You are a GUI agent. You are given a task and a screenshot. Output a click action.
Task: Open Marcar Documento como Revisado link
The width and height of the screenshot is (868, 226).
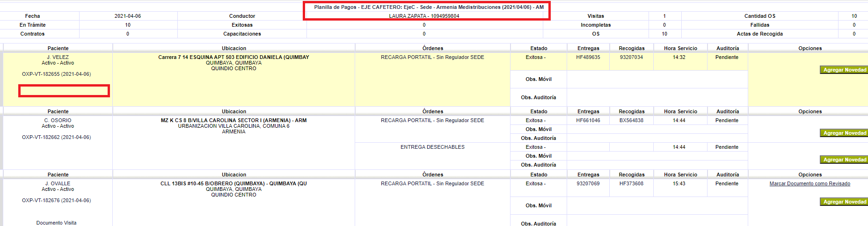810,183
